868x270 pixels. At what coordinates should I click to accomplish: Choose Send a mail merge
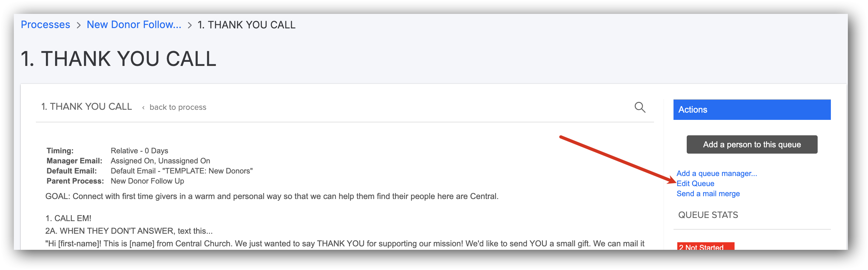click(x=708, y=194)
